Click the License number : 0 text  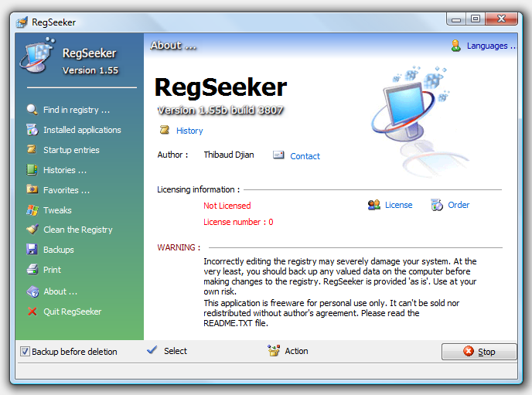point(238,222)
